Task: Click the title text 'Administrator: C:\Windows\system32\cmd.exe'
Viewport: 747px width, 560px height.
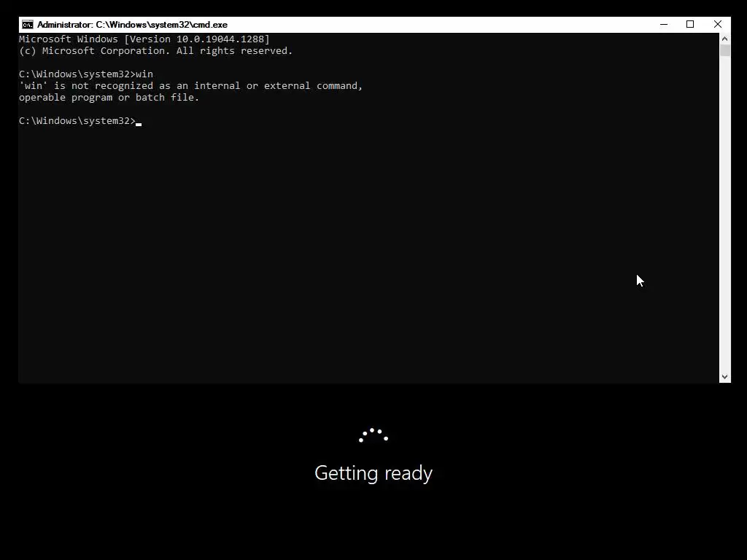Action: coord(133,25)
